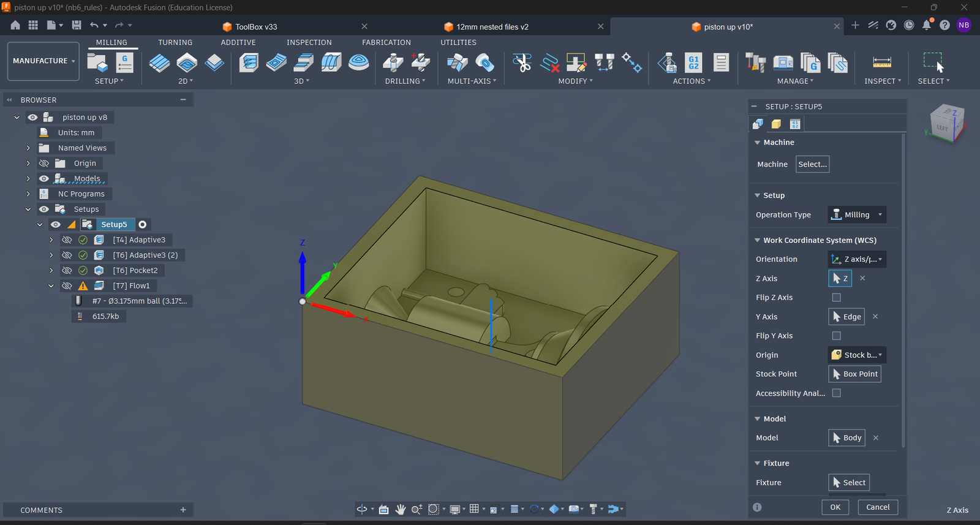
Task: Click the New Setup folder icon
Action: [x=97, y=62]
